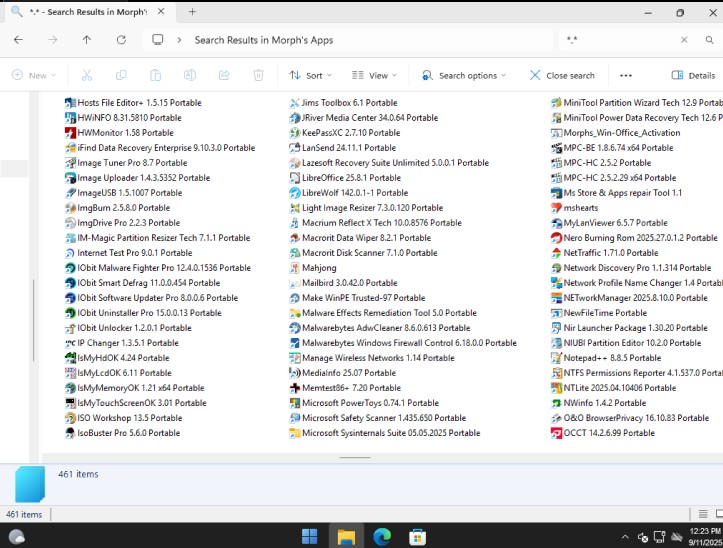723x548 pixels.
Task: Click the mshearts heart icon
Action: pos(557,208)
